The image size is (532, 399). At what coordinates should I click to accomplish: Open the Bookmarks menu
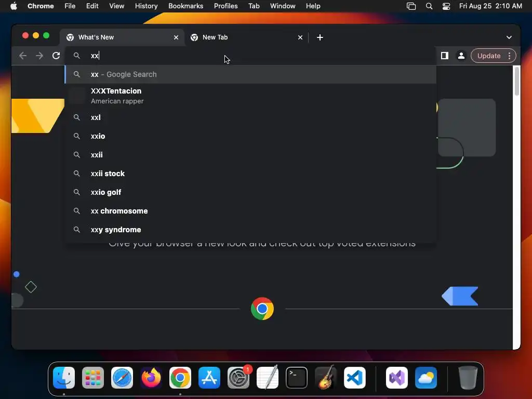[x=186, y=6]
